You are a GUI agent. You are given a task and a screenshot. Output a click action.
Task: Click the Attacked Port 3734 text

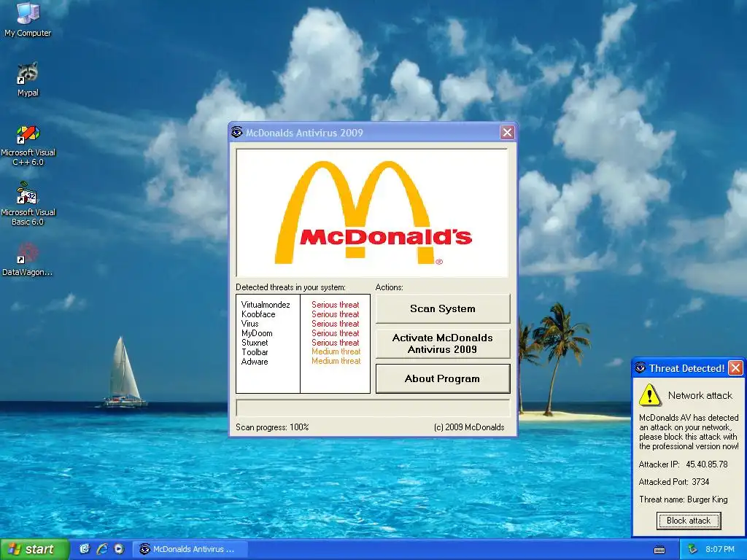click(x=673, y=482)
